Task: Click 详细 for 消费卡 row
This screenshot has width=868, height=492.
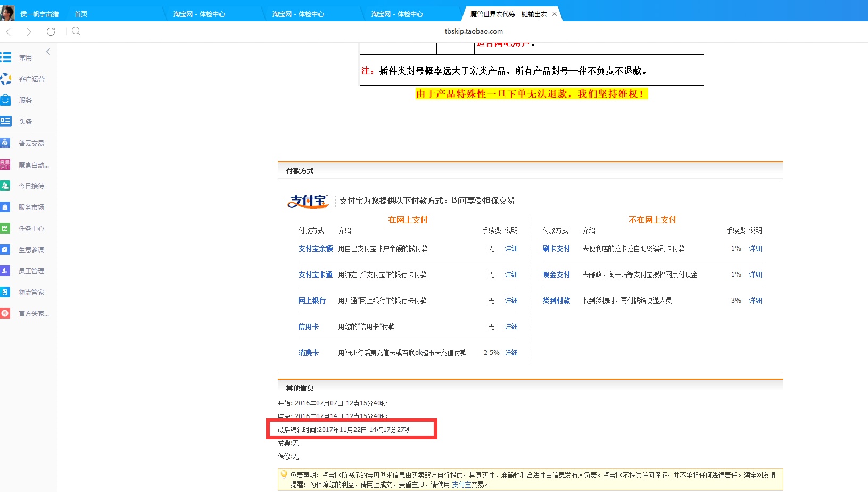Action: coord(511,353)
